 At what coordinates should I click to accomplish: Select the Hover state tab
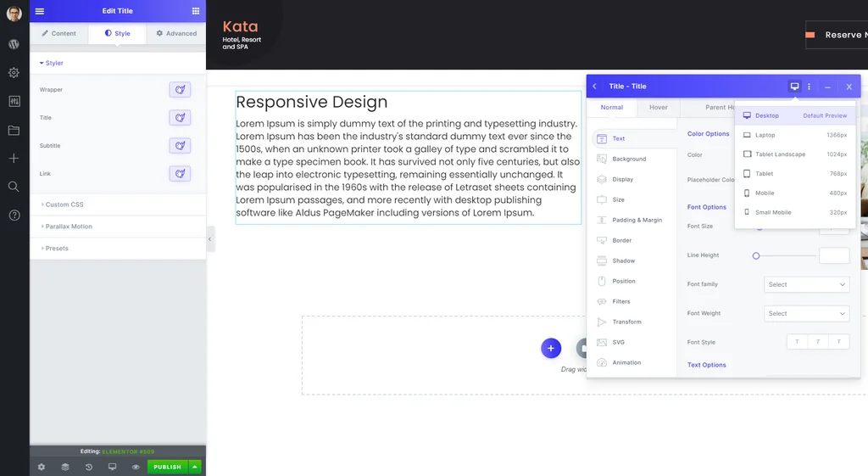pos(658,108)
